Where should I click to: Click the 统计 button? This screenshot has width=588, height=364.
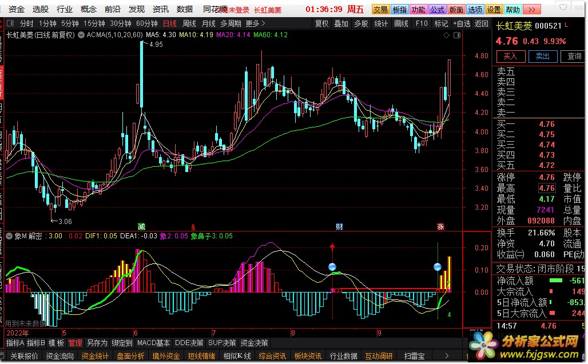point(381,23)
